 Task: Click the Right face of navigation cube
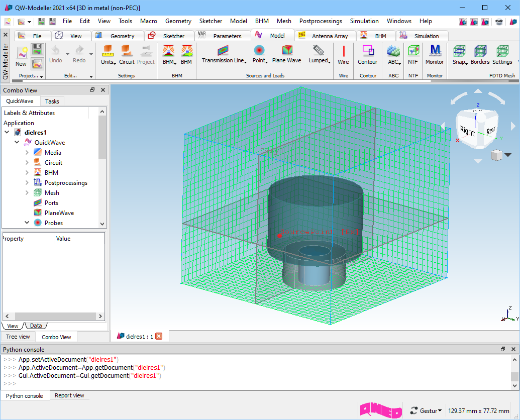467,131
